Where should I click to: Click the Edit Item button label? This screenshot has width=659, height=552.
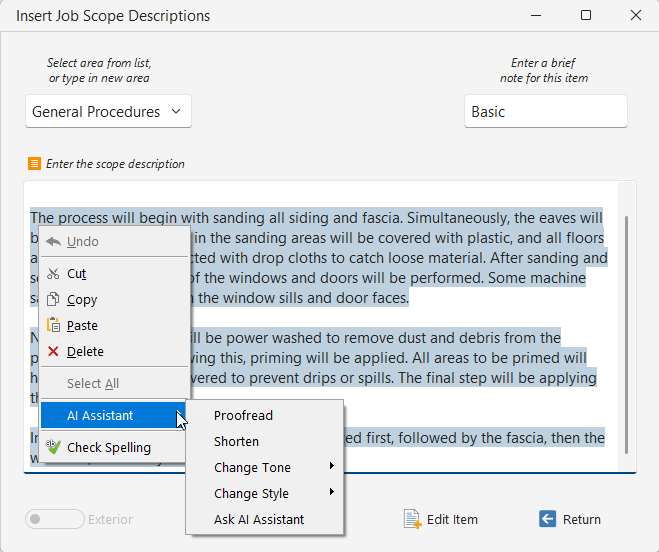(452, 520)
